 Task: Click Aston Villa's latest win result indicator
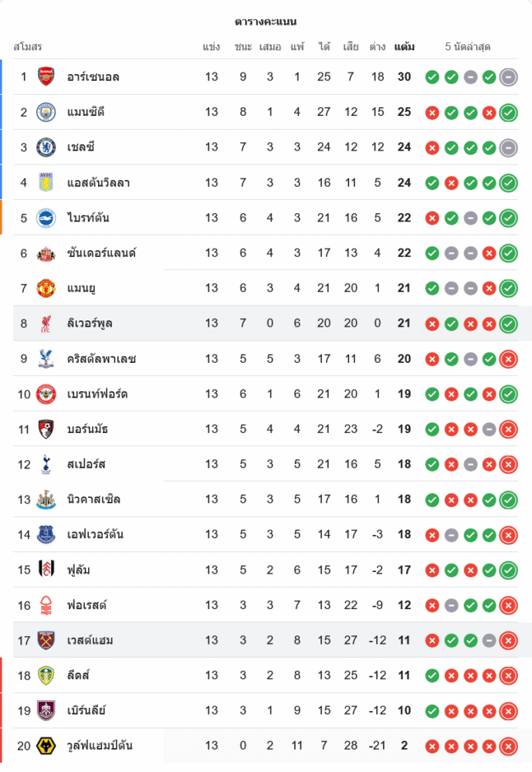click(508, 183)
